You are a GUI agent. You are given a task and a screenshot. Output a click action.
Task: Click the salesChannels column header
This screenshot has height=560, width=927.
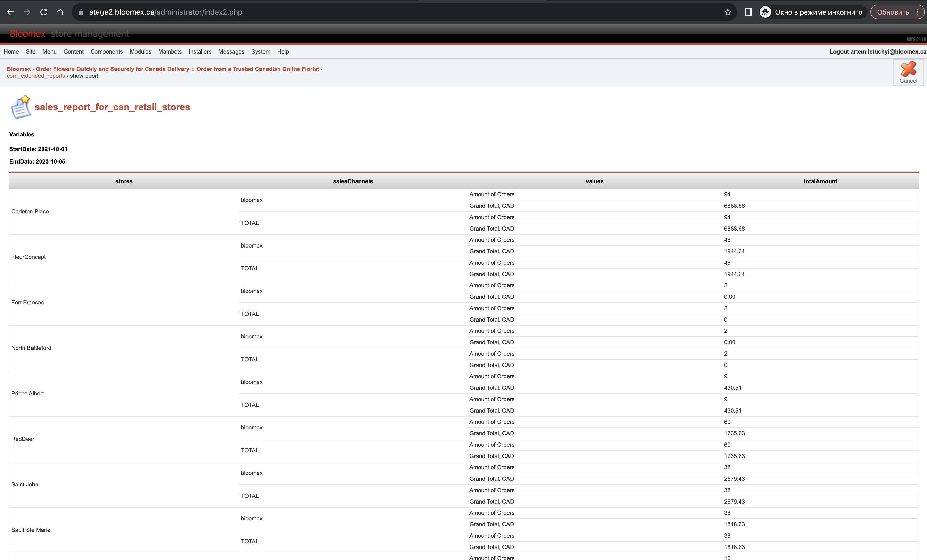point(353,181)
